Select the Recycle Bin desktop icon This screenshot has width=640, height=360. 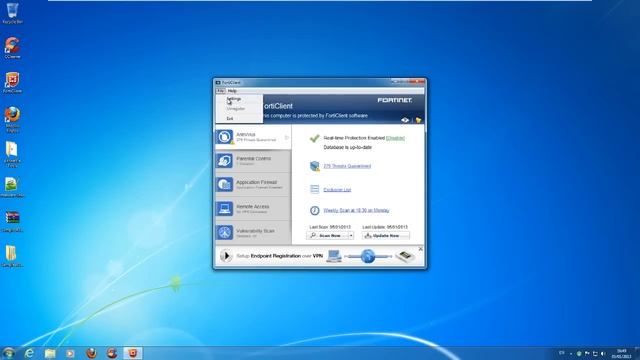[x=12, y=13]
